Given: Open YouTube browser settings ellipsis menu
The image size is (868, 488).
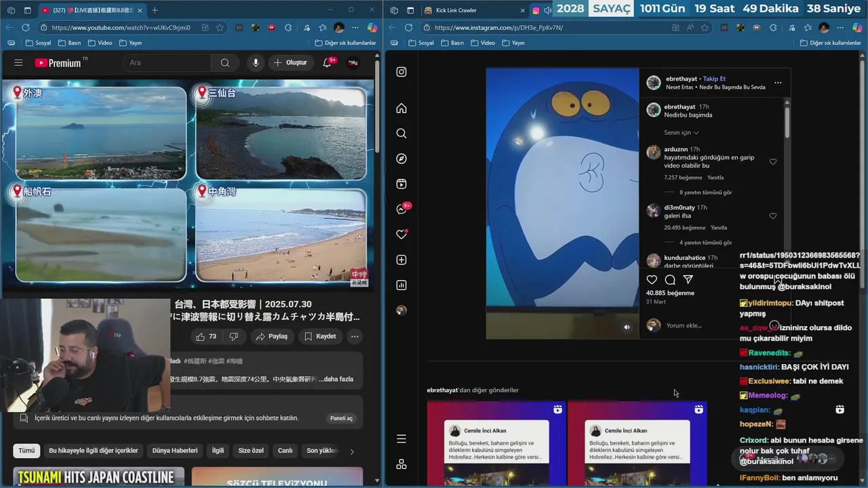Looking at the screenshot, I should (355, 28).
